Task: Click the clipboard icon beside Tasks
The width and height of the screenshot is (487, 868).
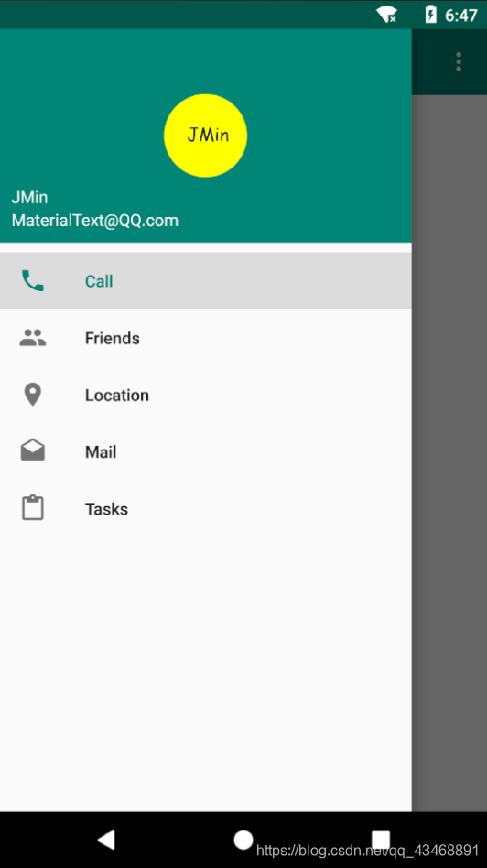Action: pos(33,507)
